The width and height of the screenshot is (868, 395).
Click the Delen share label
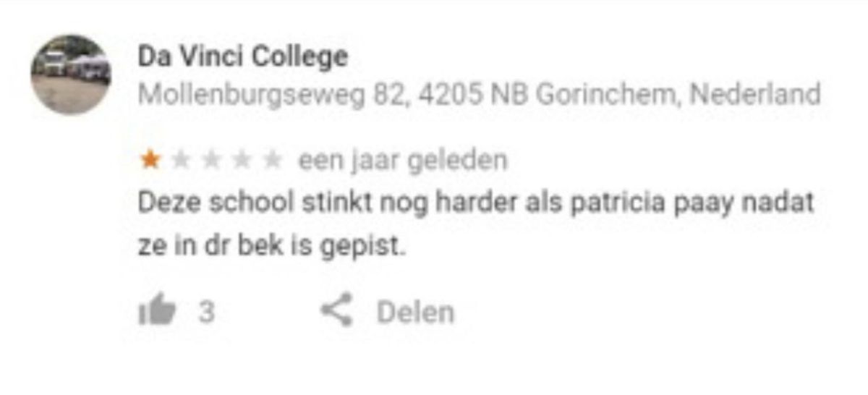(415, 313)
